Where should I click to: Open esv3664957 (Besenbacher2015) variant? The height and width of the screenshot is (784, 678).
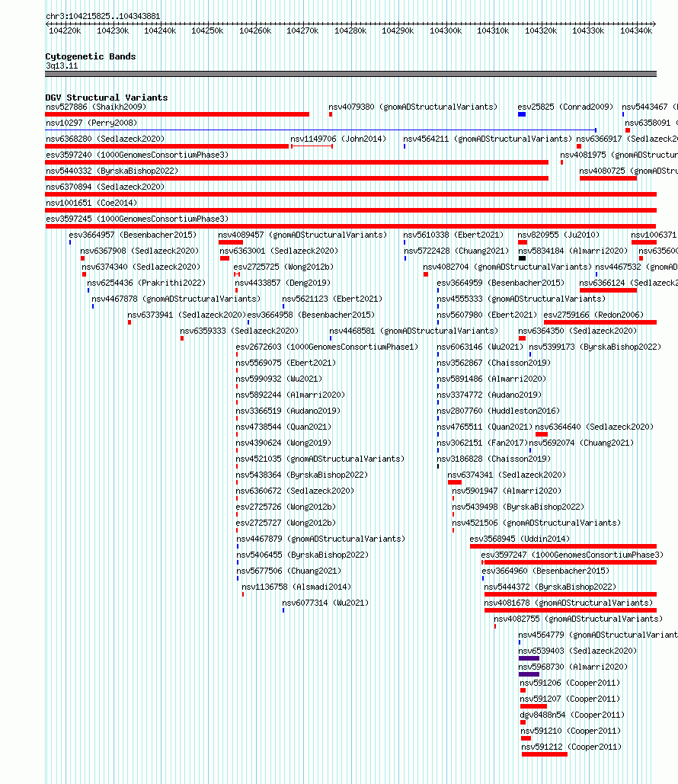point(133,235)
